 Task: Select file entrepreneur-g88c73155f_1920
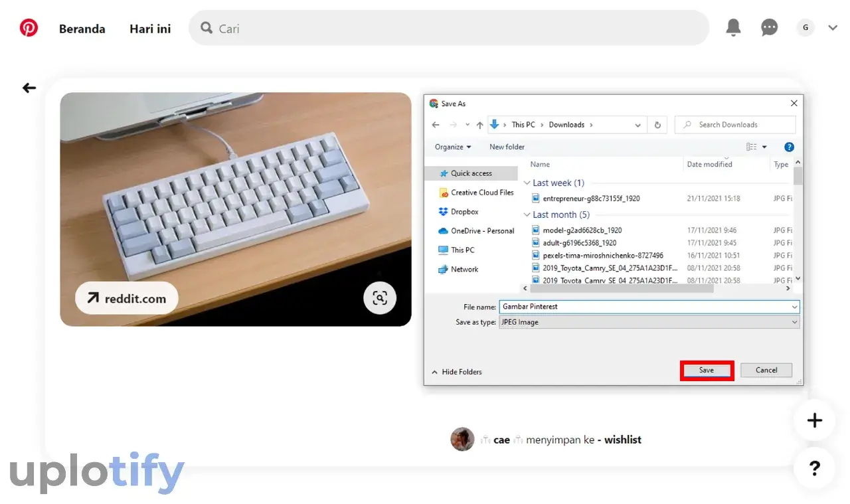pyautogui.click(x=591, y=199)
